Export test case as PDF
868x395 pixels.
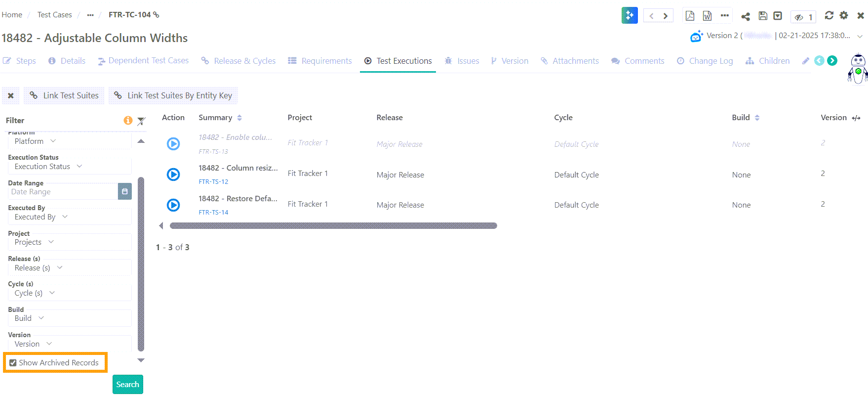[690, 16]
